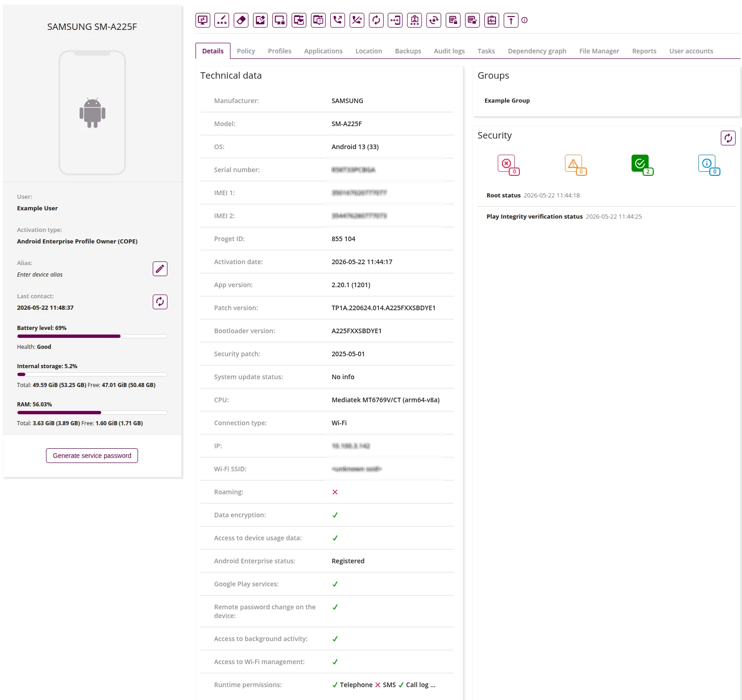Click App version 2.20.1 (1201)
Viewport: 742px width, 700px height.
351,285
